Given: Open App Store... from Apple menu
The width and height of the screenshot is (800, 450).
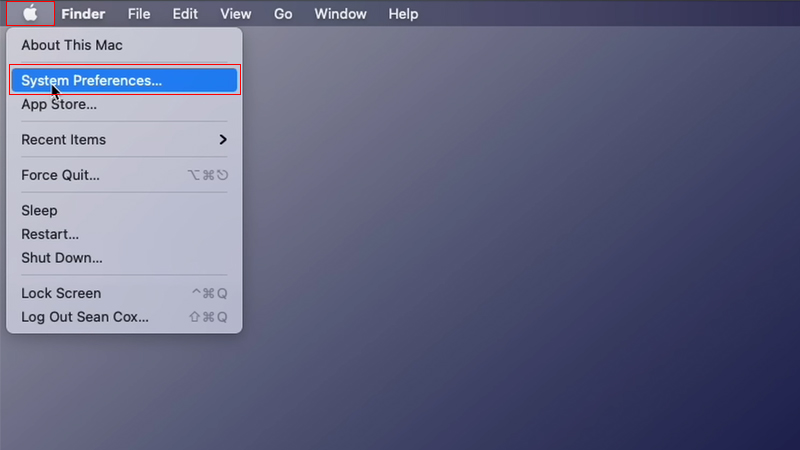Looking at the screenshot, I should coord(124,104).
